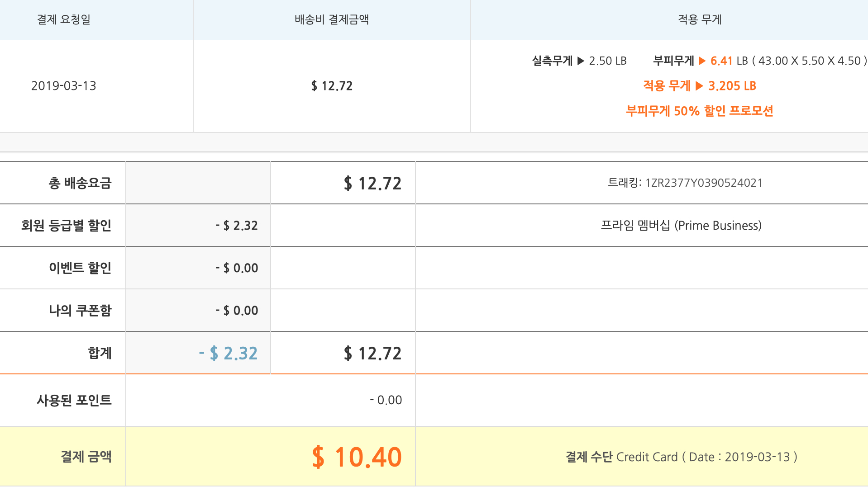
Task: Select the payment request date 2019-03-13
Action: tap(64, 86)
